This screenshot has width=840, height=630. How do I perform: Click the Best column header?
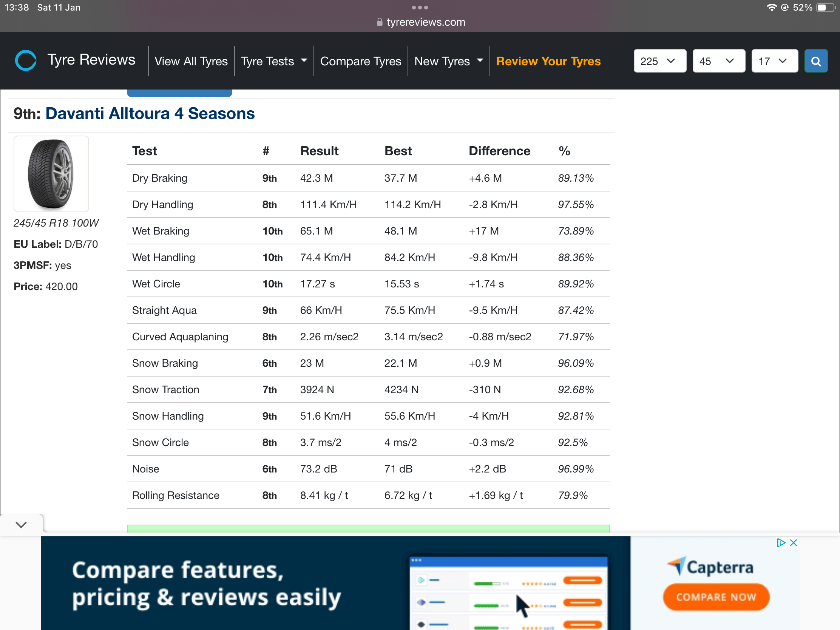click(x=398, y=151)
